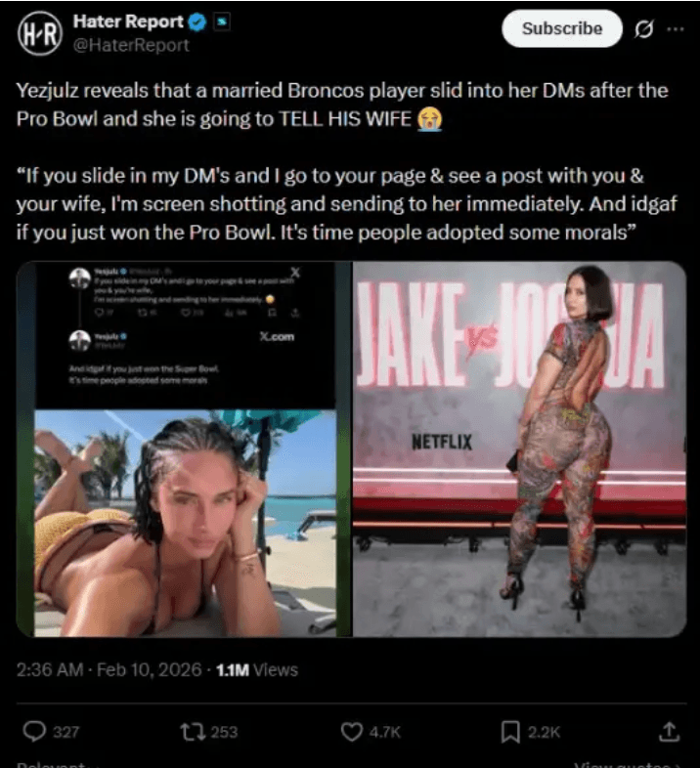
Task: Click the crying emoji in post text
Action: pyautogui.click(x=429, y=119)
